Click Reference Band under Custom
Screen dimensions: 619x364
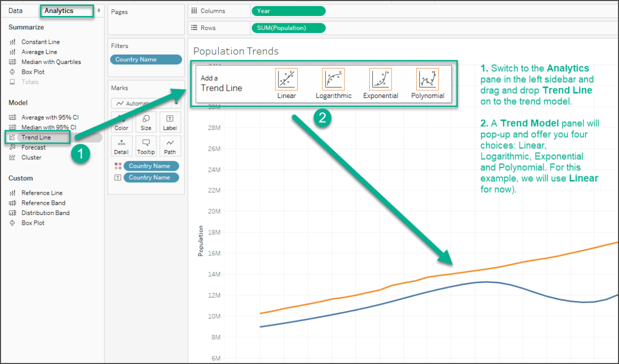coord(40,203)
